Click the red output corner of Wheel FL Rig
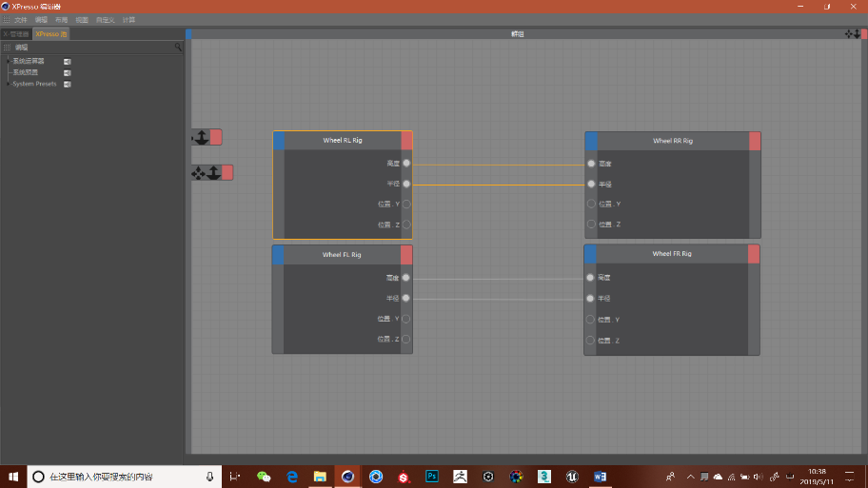Viewport: 868px width, 488px height. coord(406,255)
